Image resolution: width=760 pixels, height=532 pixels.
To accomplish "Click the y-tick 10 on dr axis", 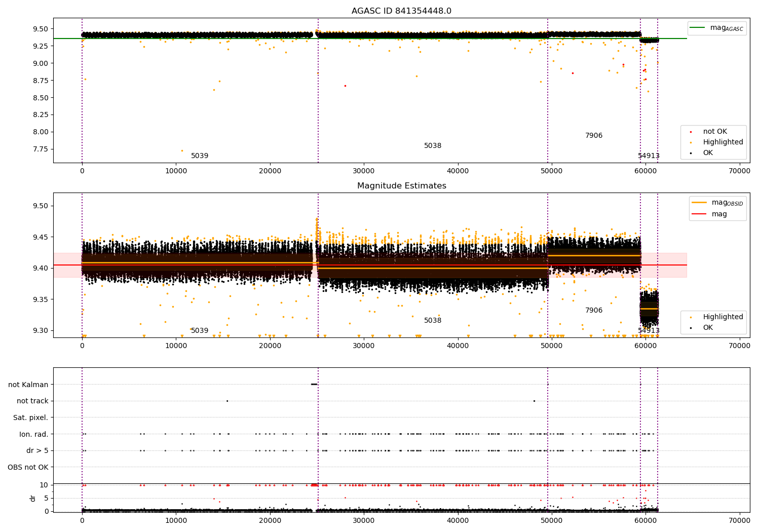I will pyautogui.click(x=44, y=485).
